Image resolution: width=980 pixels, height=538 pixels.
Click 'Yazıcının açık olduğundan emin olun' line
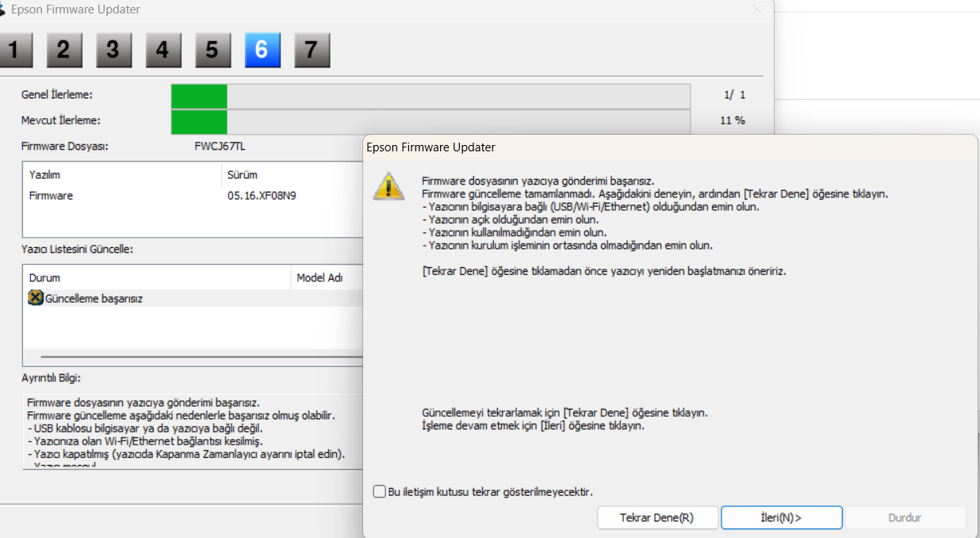click(x=510, y=219)
